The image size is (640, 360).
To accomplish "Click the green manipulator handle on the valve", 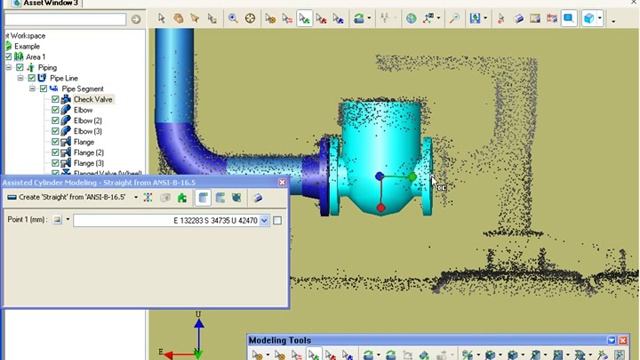I will [412, 177].
